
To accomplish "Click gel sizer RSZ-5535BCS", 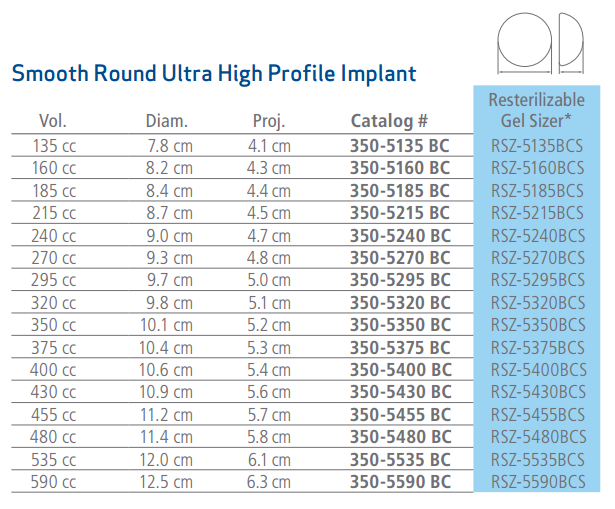I will 536,459.
